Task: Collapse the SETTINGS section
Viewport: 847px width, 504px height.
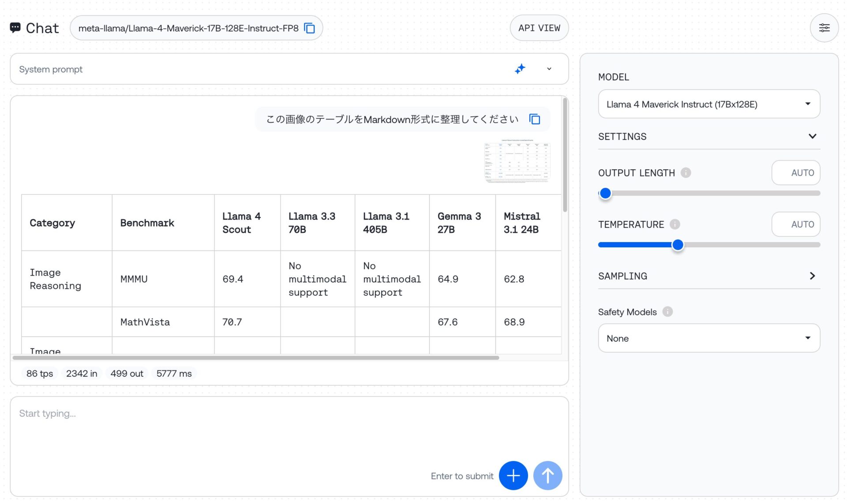Action: click(x=812, y=136)
